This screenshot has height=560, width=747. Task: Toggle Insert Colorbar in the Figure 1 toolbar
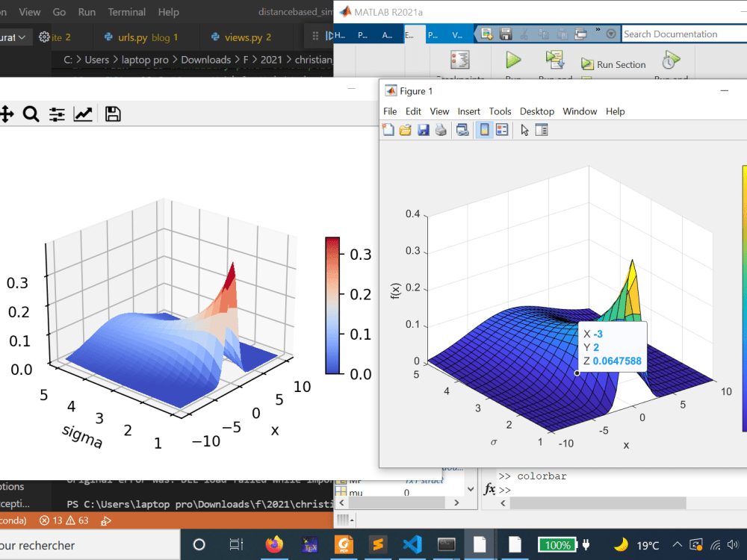pos(486,129)
